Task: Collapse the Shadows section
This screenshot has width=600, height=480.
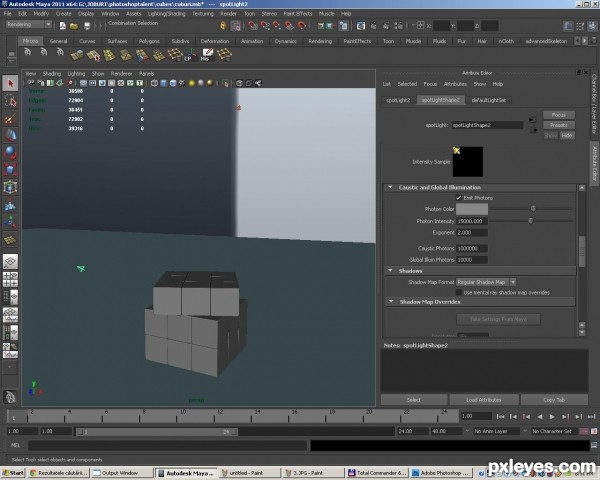Action: tap(390, 271)
